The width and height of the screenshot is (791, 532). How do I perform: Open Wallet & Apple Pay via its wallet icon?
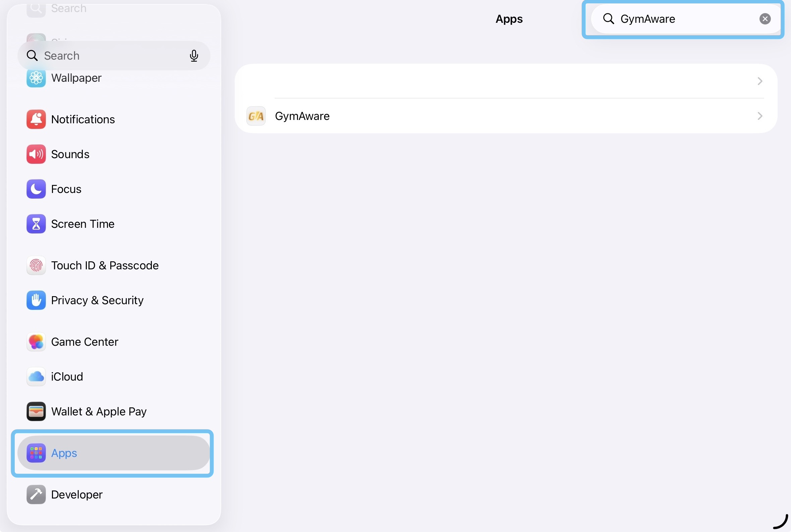click(x=36, y=411)
